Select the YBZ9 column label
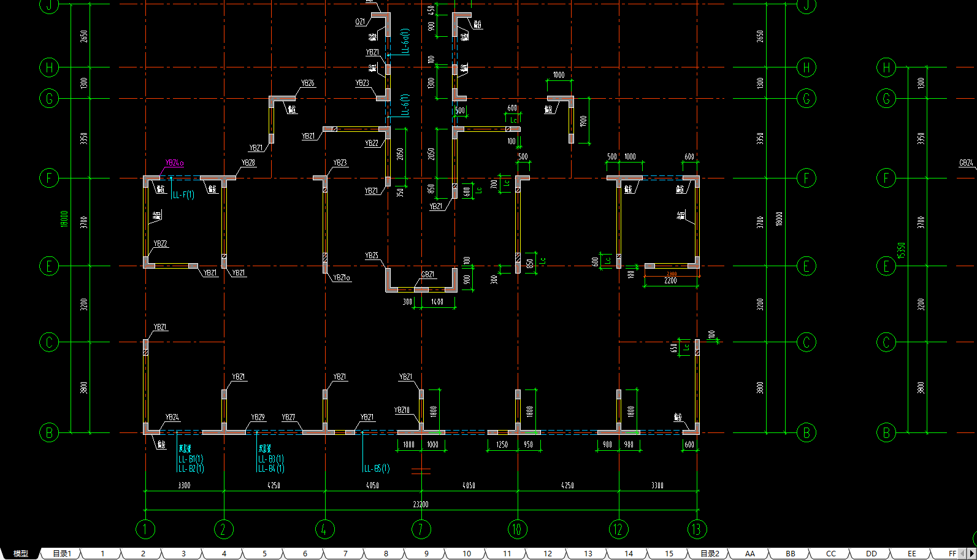The image size is (977, 560). click(x=258, y=418)
